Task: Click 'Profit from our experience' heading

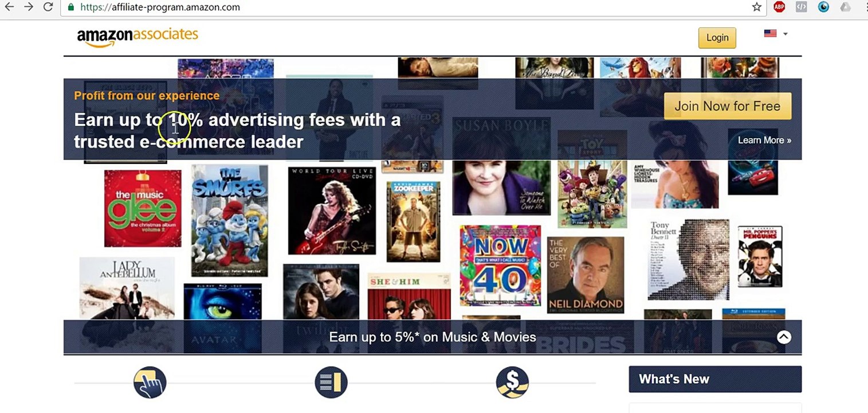Action: pyautogui.click(x=147, y=95)
